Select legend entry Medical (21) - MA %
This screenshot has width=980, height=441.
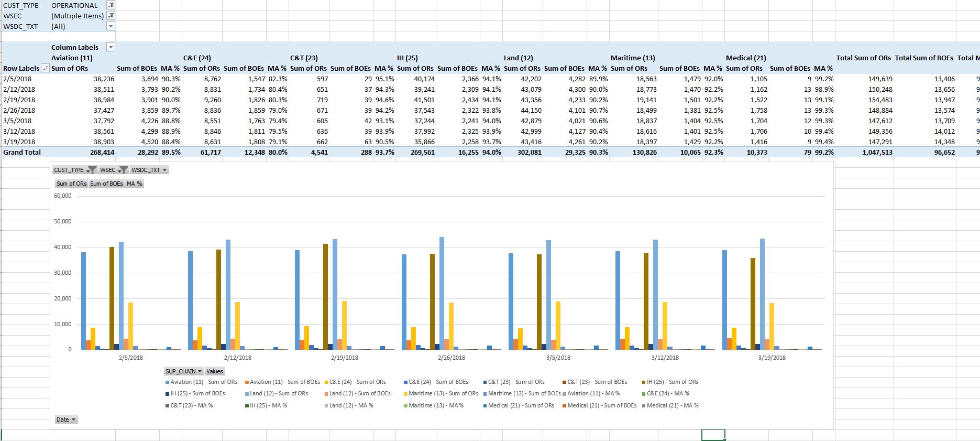pos(670,405)
